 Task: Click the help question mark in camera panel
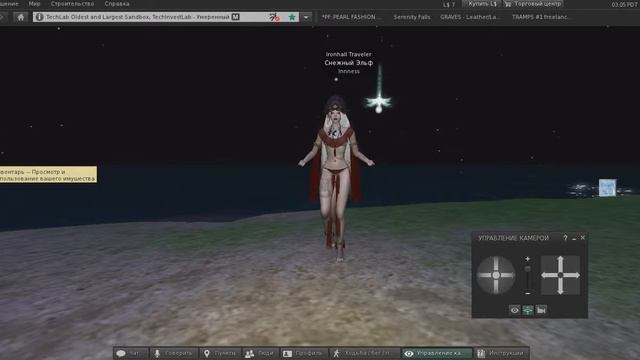[565, 238]
